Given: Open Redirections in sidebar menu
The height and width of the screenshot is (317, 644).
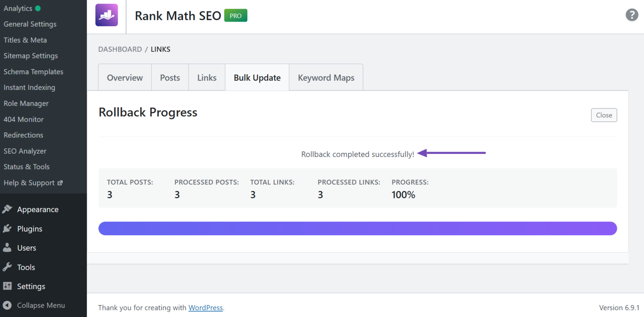Looking at the screenshot, I should click(23, 135).
